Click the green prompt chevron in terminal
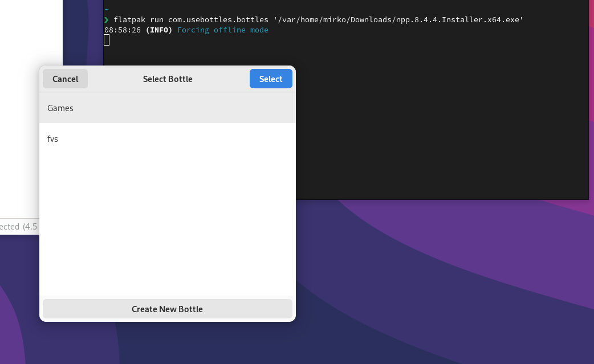Viewport: 594px width, 364px height. (106, 19)
